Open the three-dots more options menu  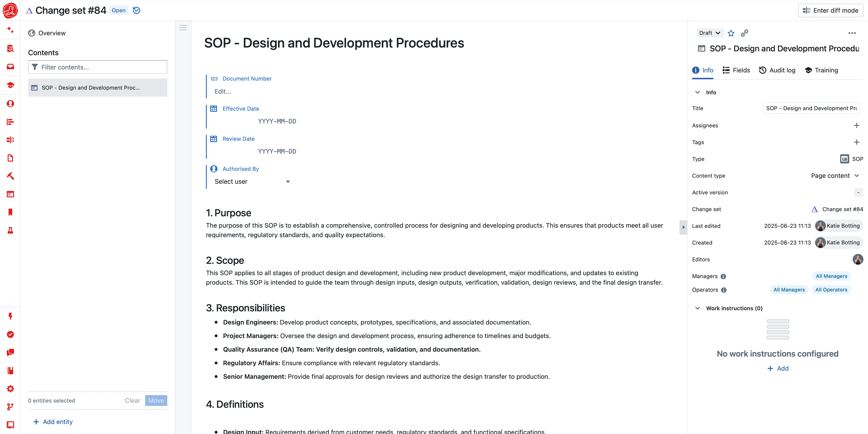pos(852,33)
